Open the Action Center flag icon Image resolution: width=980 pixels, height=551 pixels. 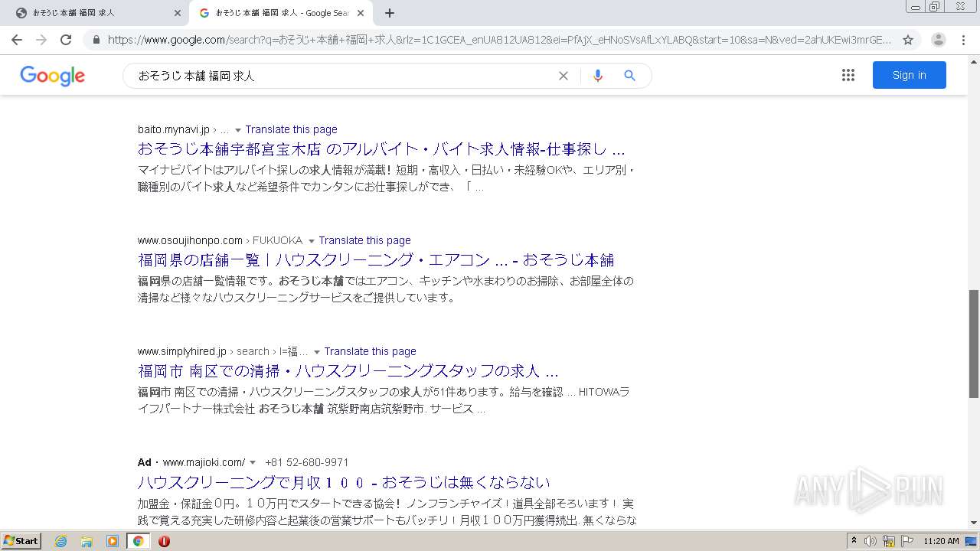[x=907, y=541]
